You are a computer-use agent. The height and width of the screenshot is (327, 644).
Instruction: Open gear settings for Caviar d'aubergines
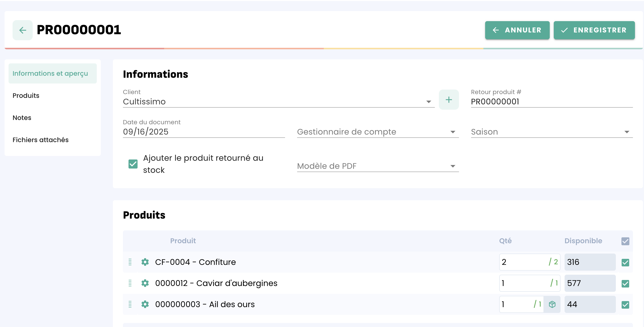pyautogui.click(x=145, y=283)
